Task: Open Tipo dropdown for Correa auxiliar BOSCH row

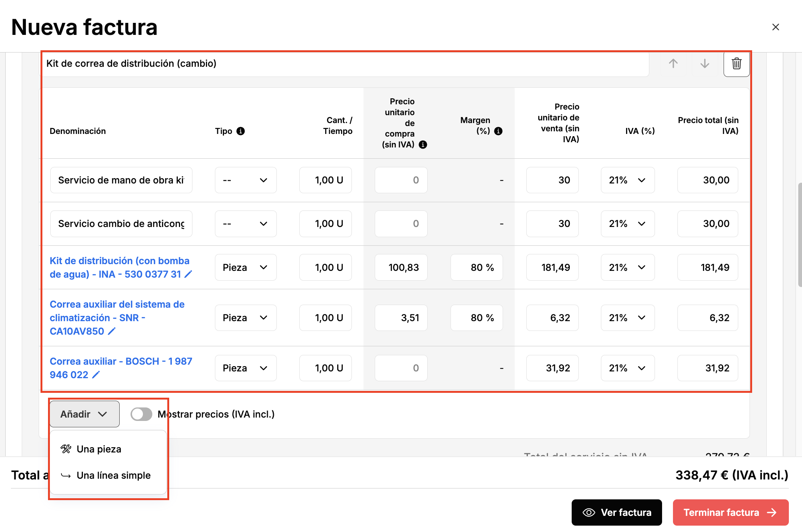Action: click(x=246, y=368)
